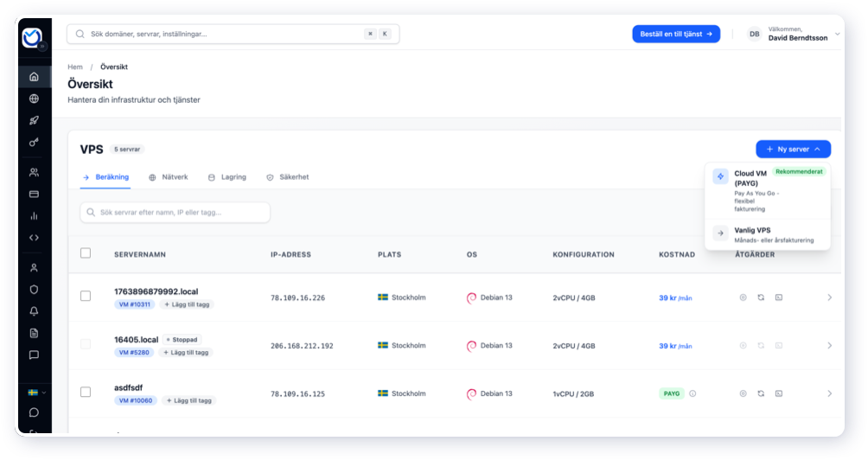This screenshot has width=868, height=460.
Task: Open the language flag dropdown in sidebar
Action: [36, 393]
